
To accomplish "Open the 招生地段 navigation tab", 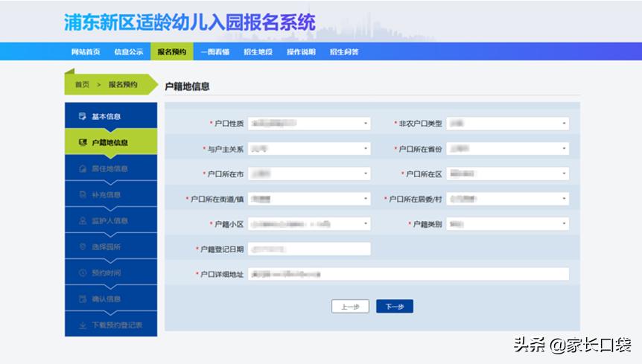I will click(x=258, y=52).
